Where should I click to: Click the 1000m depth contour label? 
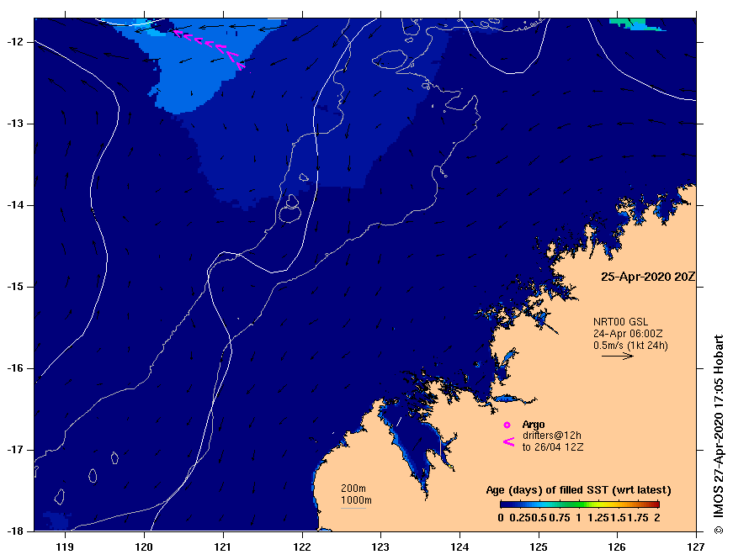(x=356, y=500)
